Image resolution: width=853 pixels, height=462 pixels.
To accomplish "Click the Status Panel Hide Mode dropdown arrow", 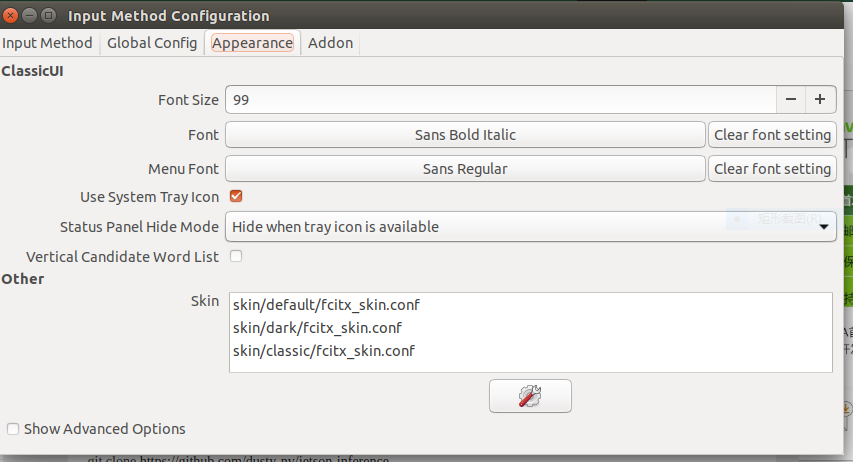I will [x=824, y=227].
